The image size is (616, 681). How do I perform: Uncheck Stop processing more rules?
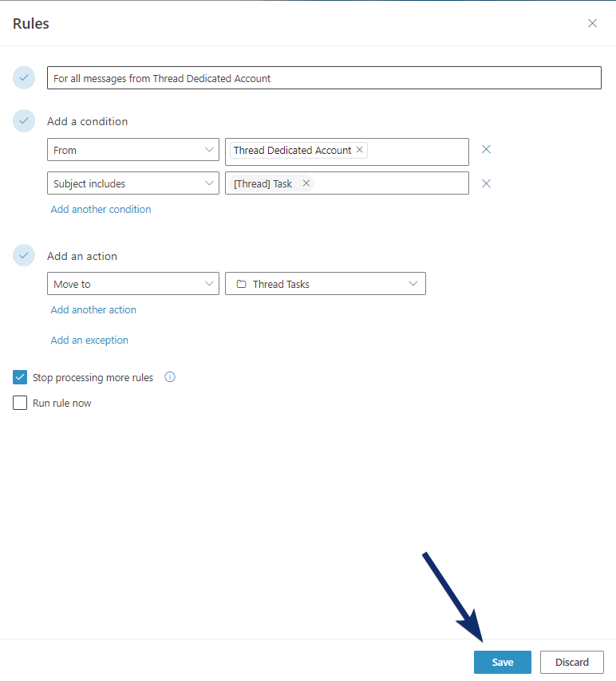pyautogui.click(x=20, y=377)
